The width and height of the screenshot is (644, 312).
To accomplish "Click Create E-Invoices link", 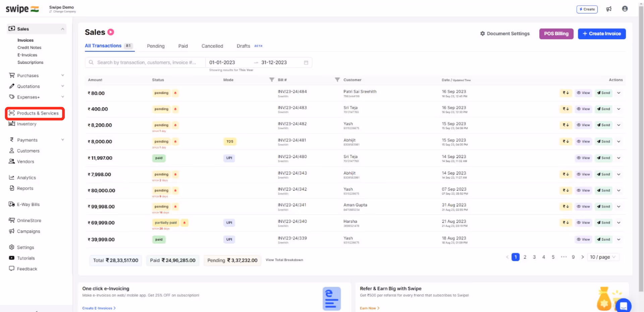I will tap(99, 308).
